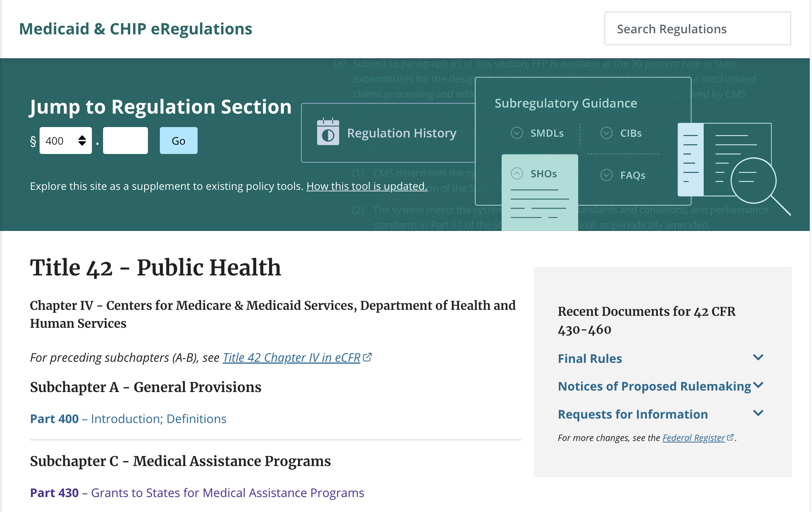Open Title 42 Chapter IV in eCFR link

click(292, 358)
